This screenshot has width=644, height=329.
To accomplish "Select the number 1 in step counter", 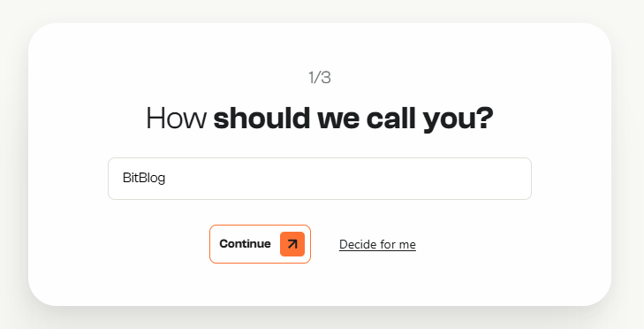I will pos(311,77).
